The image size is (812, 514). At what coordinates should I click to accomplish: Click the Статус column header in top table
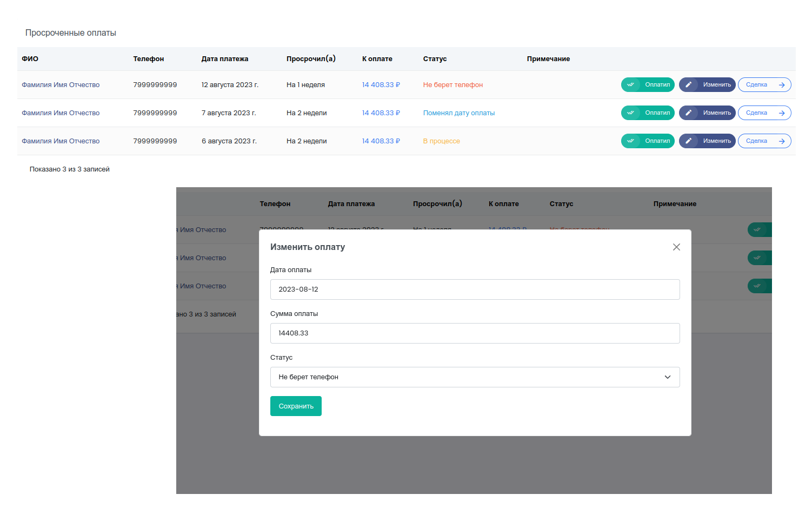[x=435, y=59]
